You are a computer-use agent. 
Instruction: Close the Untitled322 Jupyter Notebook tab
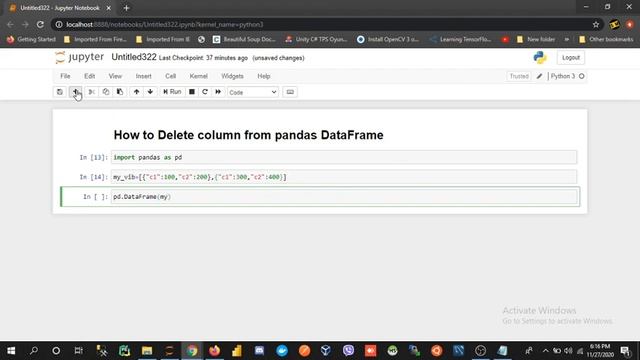click(109, 8)
